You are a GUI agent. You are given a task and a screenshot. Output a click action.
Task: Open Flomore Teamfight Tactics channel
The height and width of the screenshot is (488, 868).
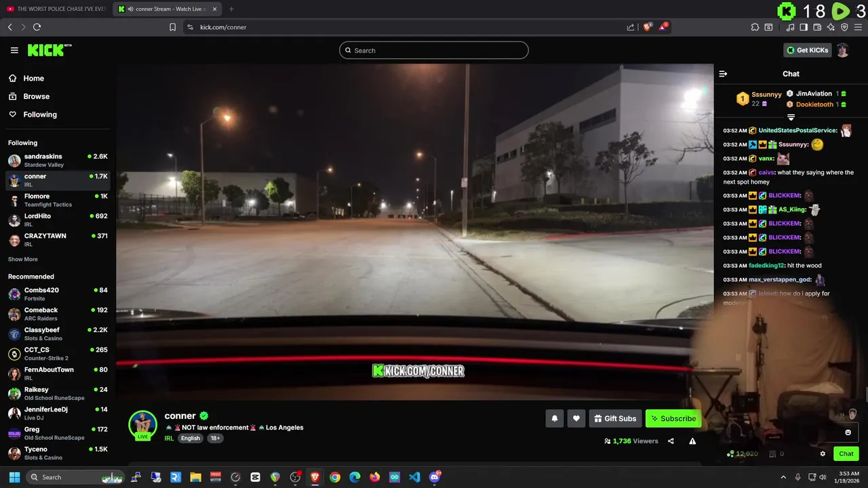58,200
